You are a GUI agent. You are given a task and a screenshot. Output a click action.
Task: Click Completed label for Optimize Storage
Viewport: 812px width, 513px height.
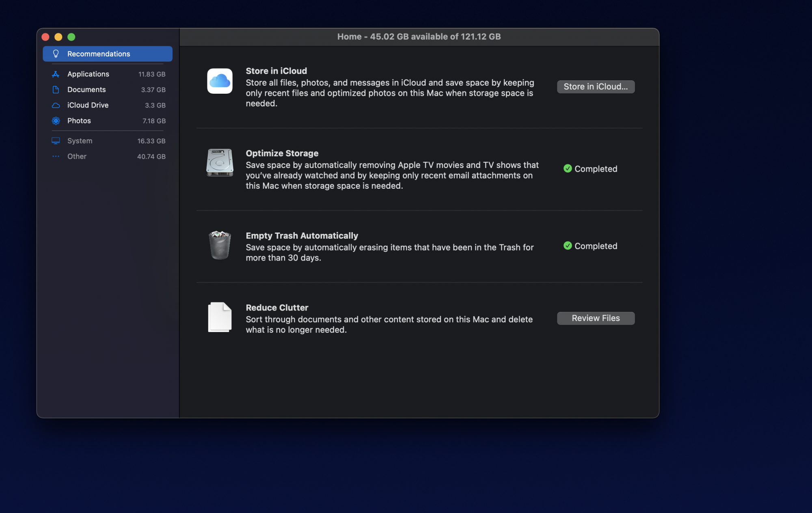(596, 169)
